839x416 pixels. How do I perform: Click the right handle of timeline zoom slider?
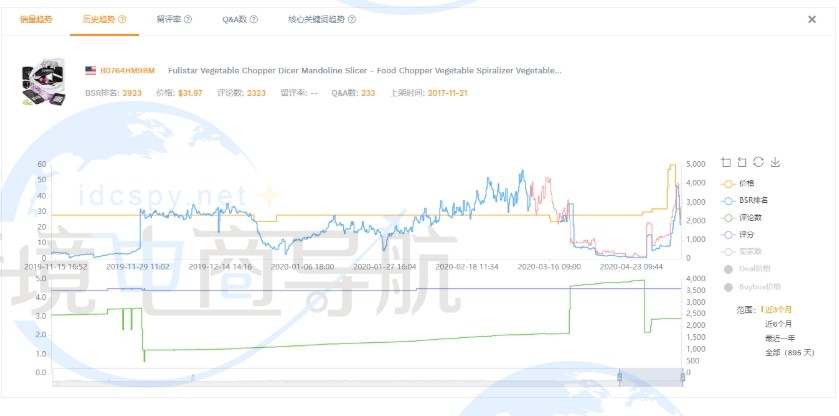coord(683,377)
